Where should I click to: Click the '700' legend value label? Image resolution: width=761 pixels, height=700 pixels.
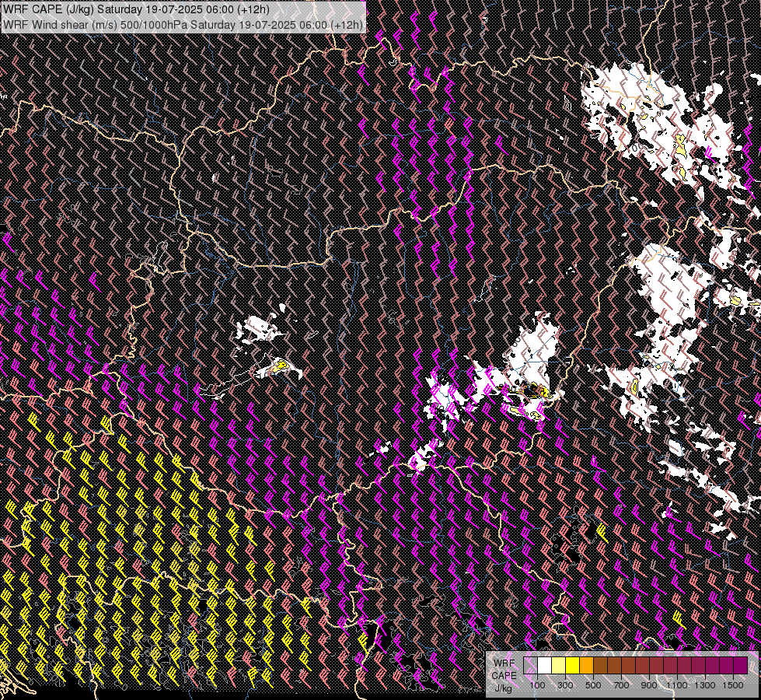(621, 685)
